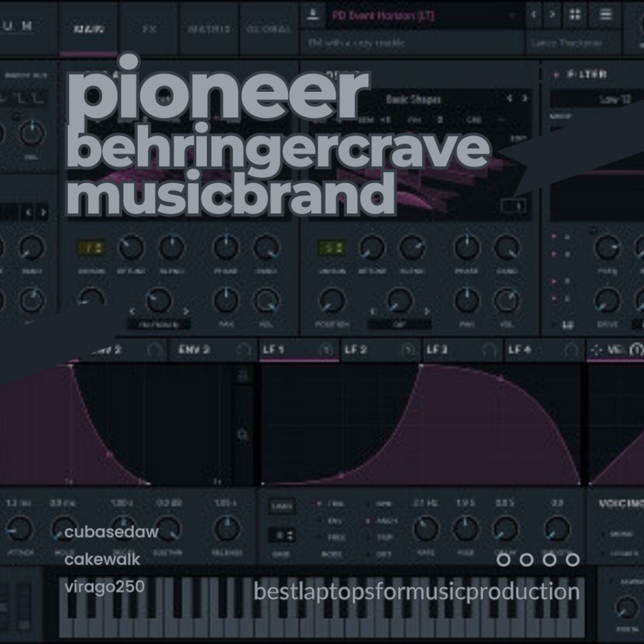
Task: Click OSC A warp mode right arrow
Action: (186, 311)
